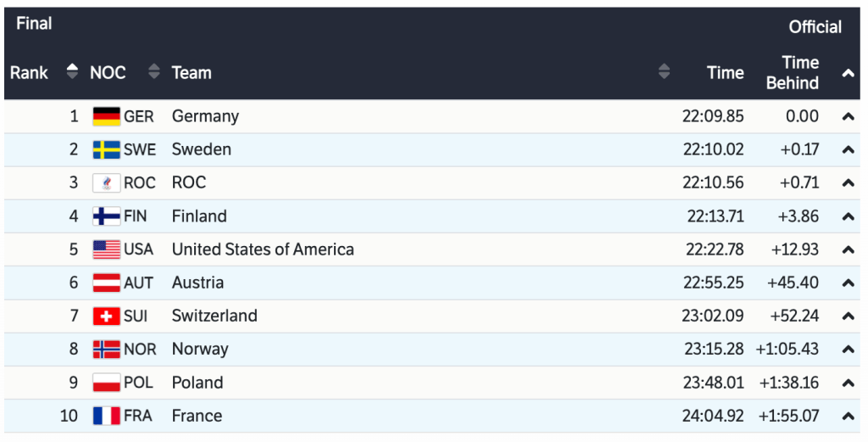The height and width of the screenshot is (442, 868).
Task: Select Switzerland's time 23:02.09 cell
Action: click(x=712, y=316)
